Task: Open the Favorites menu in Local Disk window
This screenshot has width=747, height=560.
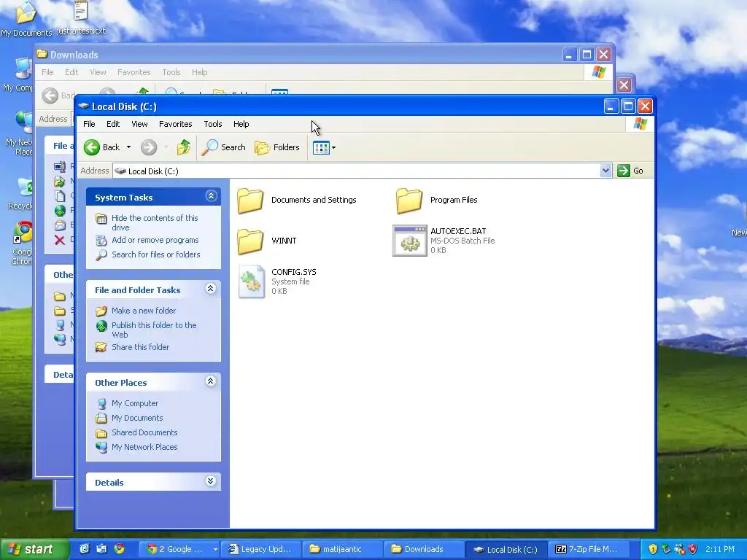Action: [175, 124]
